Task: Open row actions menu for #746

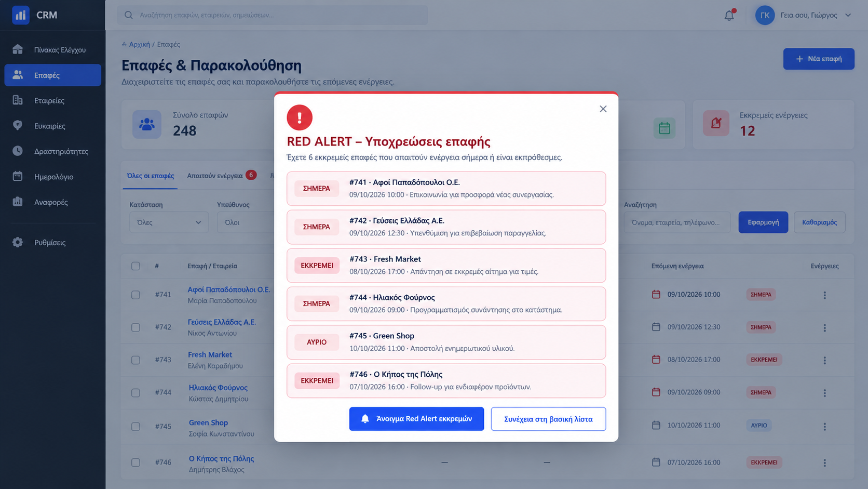Action: pos(824,462)
